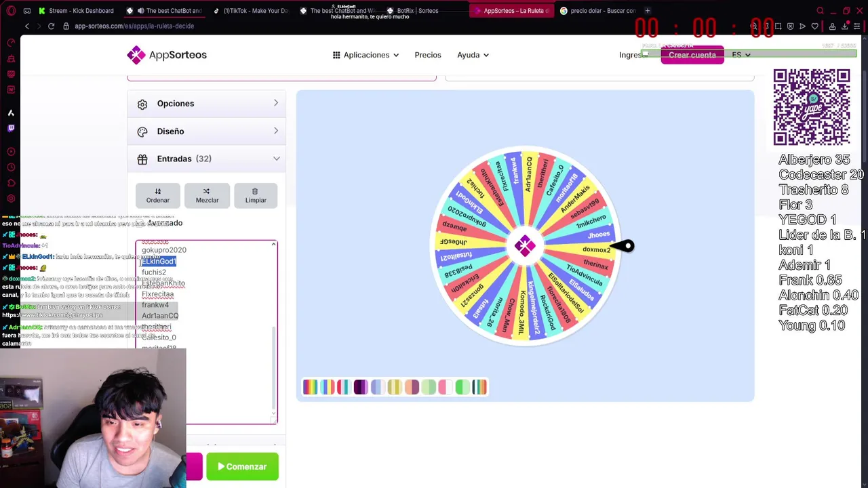Choose the lavender blue palette swatch
The width and height of the screenshot is (868, 488).
click(x=378, y=387)
